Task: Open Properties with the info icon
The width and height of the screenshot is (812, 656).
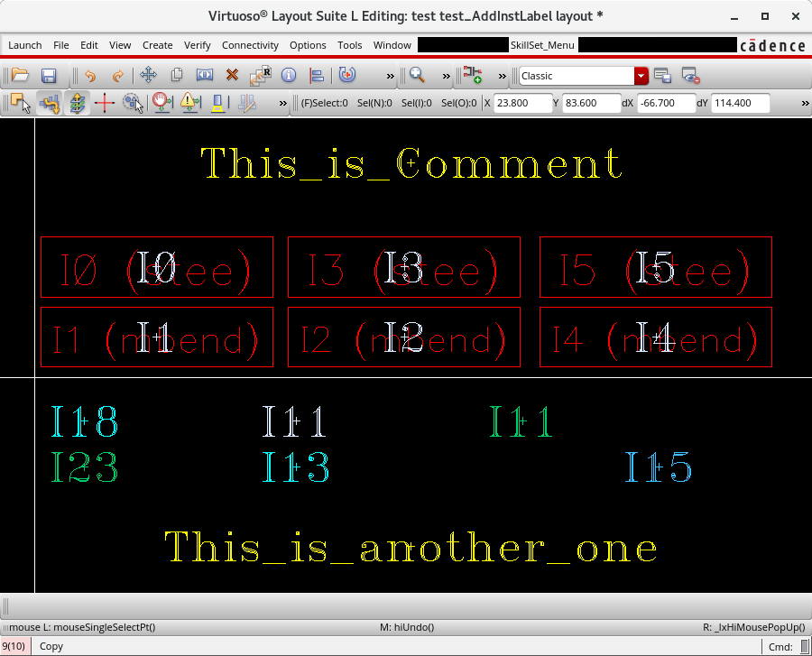Action: (289, 75)
